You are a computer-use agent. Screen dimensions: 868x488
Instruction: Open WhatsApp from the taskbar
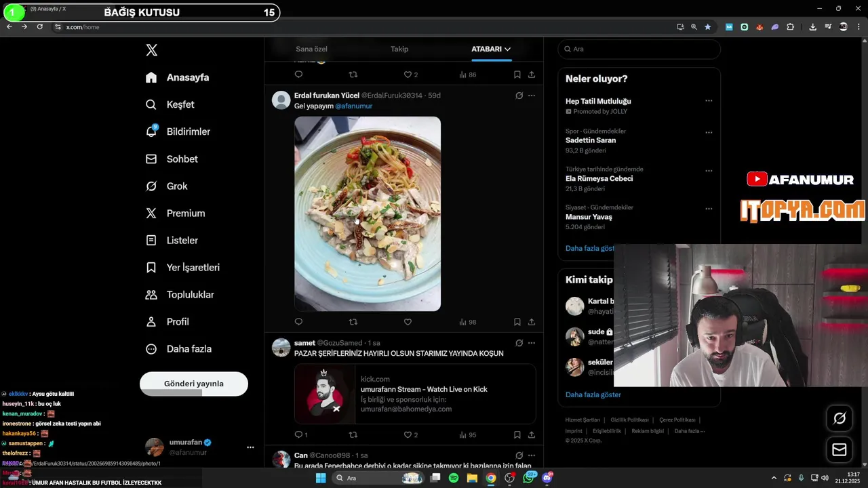529,478
